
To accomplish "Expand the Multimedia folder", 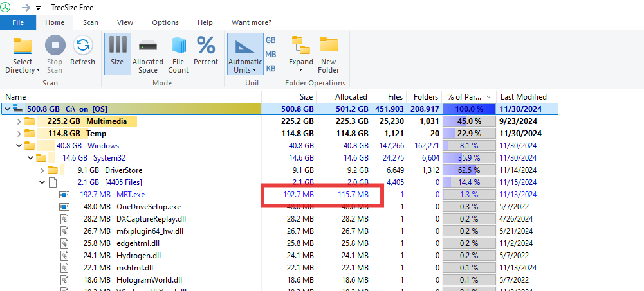I will tap(19, 121).
